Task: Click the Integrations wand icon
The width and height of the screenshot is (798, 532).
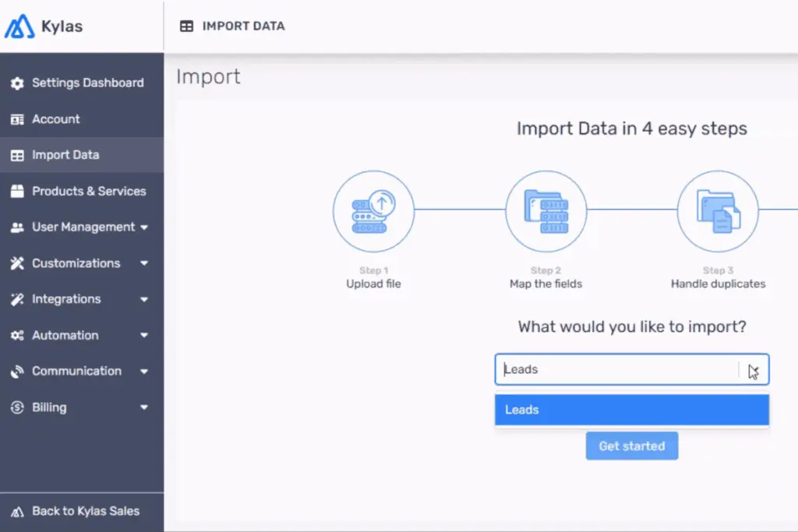Action: pyautogui.click(x=17, y=299)
